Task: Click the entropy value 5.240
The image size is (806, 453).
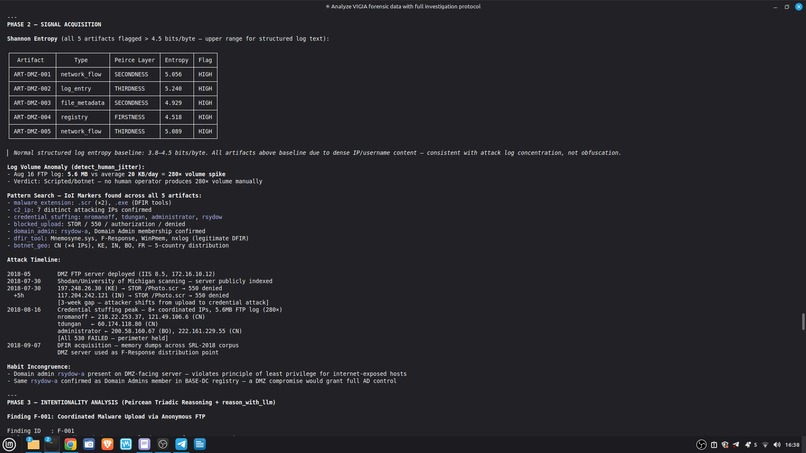Action: 173,88
